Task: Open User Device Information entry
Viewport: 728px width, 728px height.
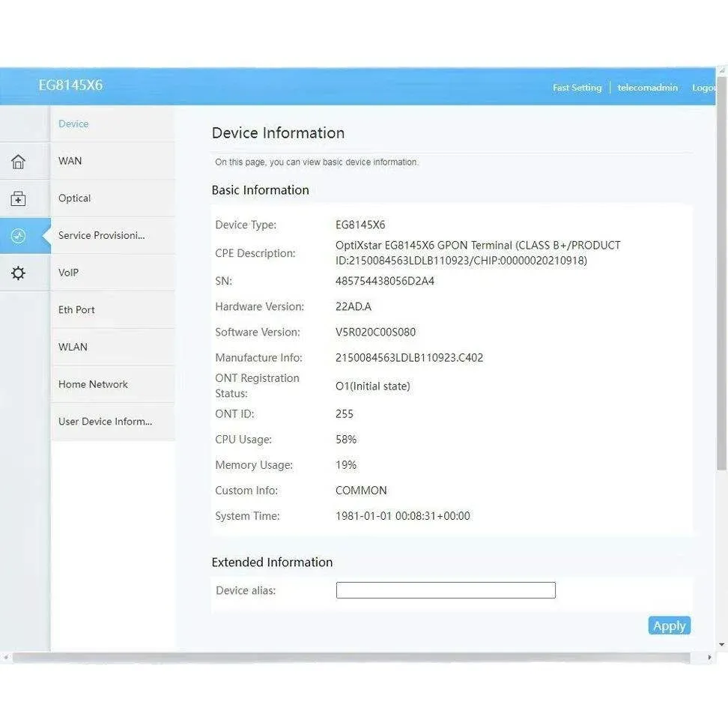Action: pyautogui.click(x=105, y=422)
